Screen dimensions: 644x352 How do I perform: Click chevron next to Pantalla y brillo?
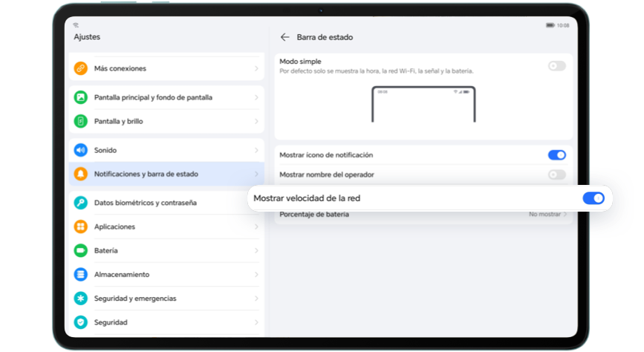pyautogui.click(x=256, y=121)
